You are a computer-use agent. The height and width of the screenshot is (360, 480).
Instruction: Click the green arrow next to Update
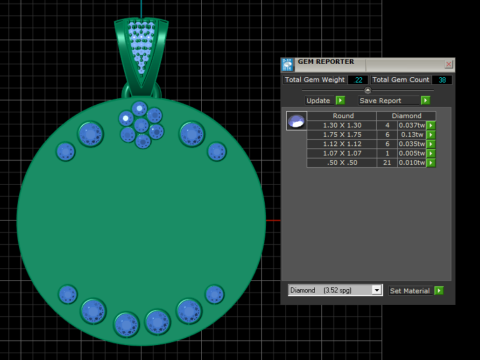[x=340, y=100]
